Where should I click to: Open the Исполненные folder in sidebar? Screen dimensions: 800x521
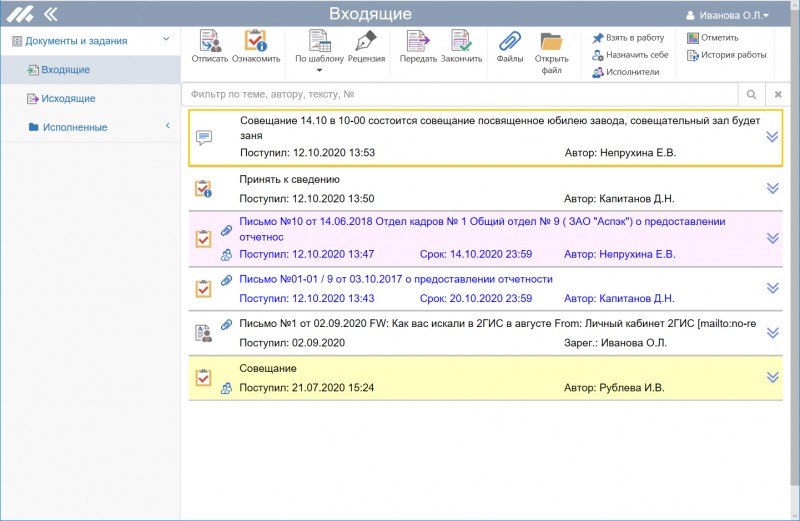point(74,127)
